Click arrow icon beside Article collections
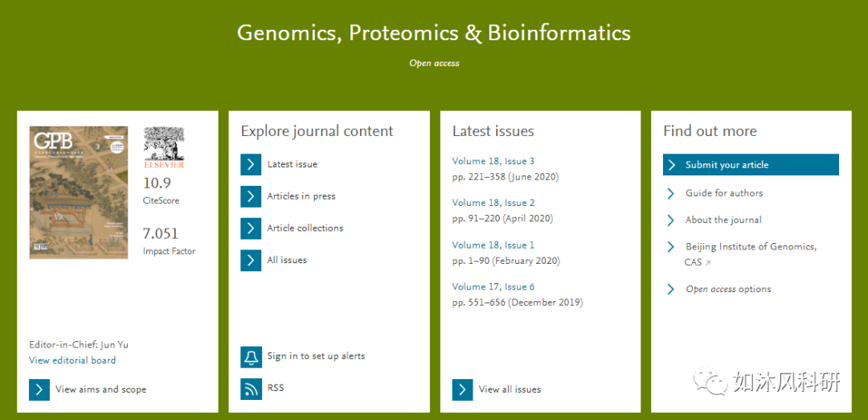Screen dimensions: 868x420 (x=251, y=229)
